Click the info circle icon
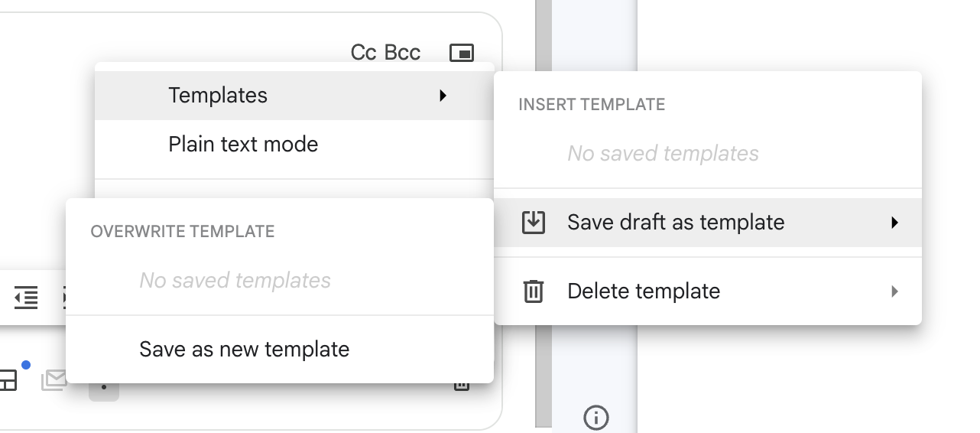Image resolution: width=980 pixels, height=433 pixels. (595, 418)
